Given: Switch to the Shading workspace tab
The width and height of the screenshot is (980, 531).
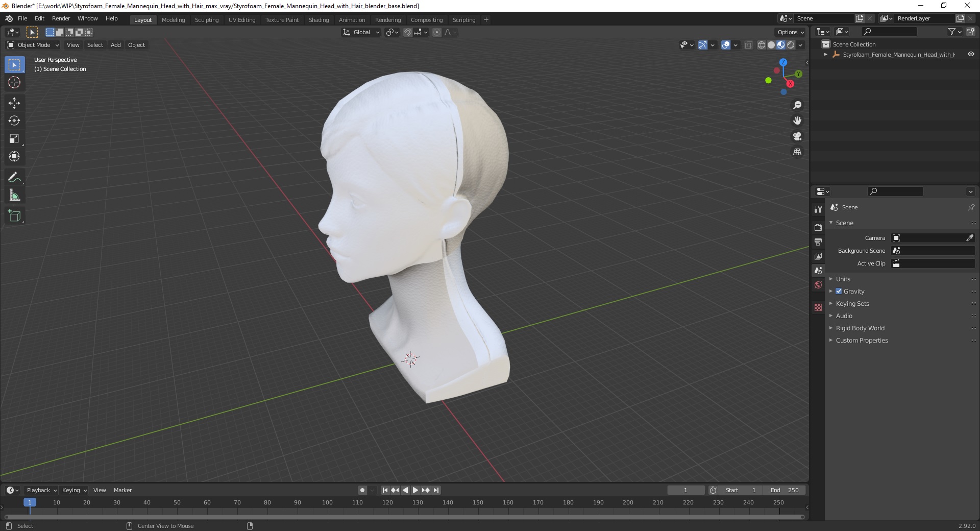Looking at the screenshot, I should (318, 20).
